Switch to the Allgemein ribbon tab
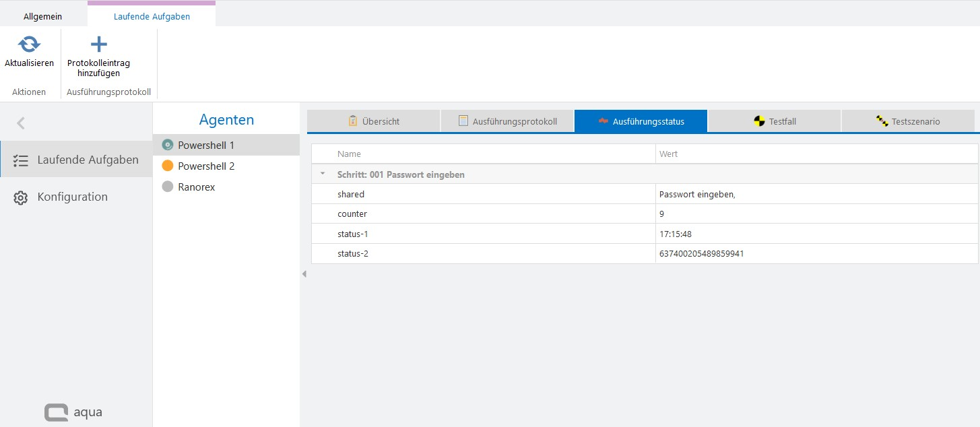The image size is (980, 427). (x=42, y=16)
